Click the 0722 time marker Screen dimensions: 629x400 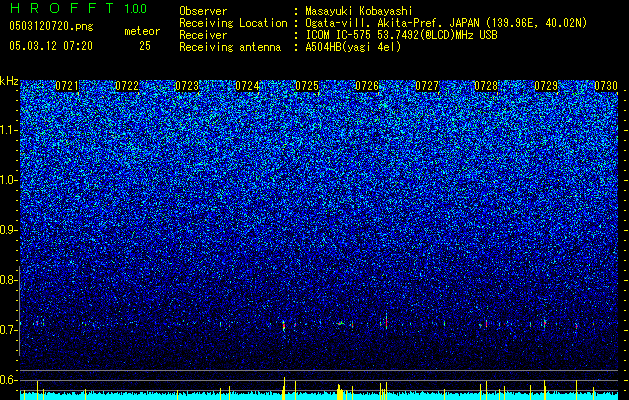(x=127, y=86)
